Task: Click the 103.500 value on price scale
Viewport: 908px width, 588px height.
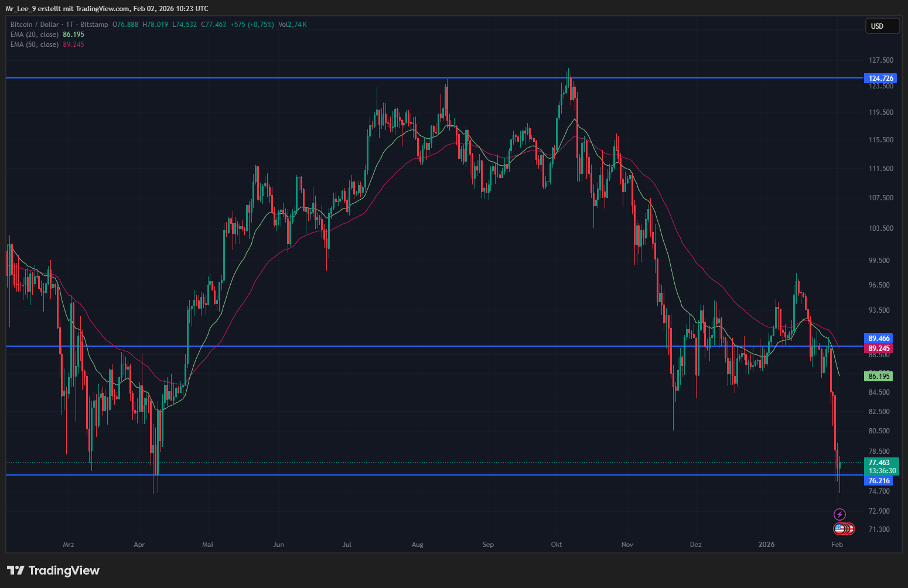Action: click(880, 228)
